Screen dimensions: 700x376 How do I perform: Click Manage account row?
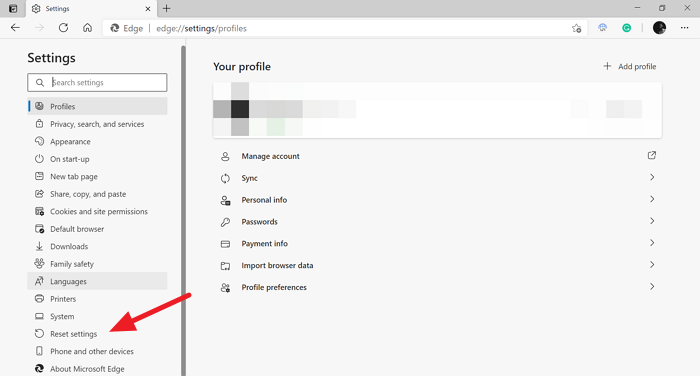pyautogui.click(x=438, y=156)
